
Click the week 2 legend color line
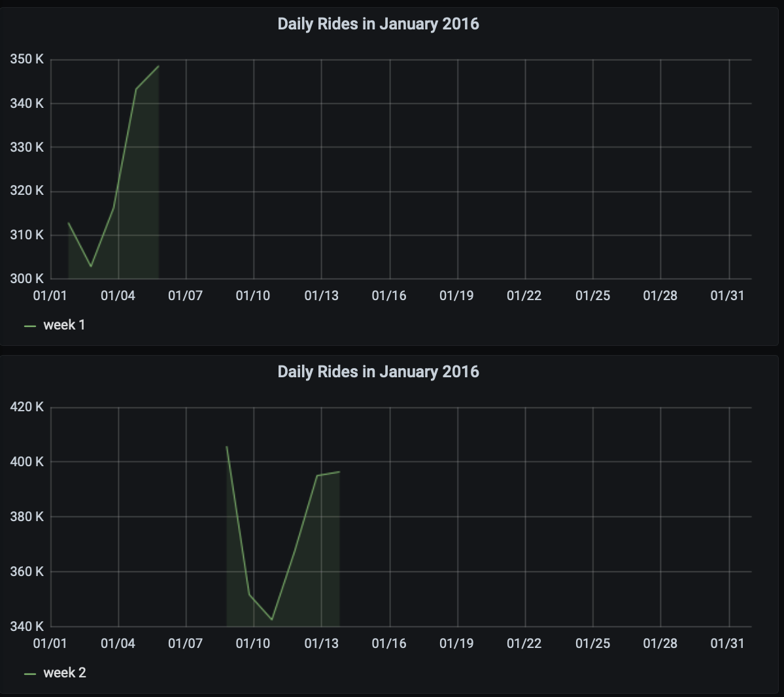pos(30,673)
